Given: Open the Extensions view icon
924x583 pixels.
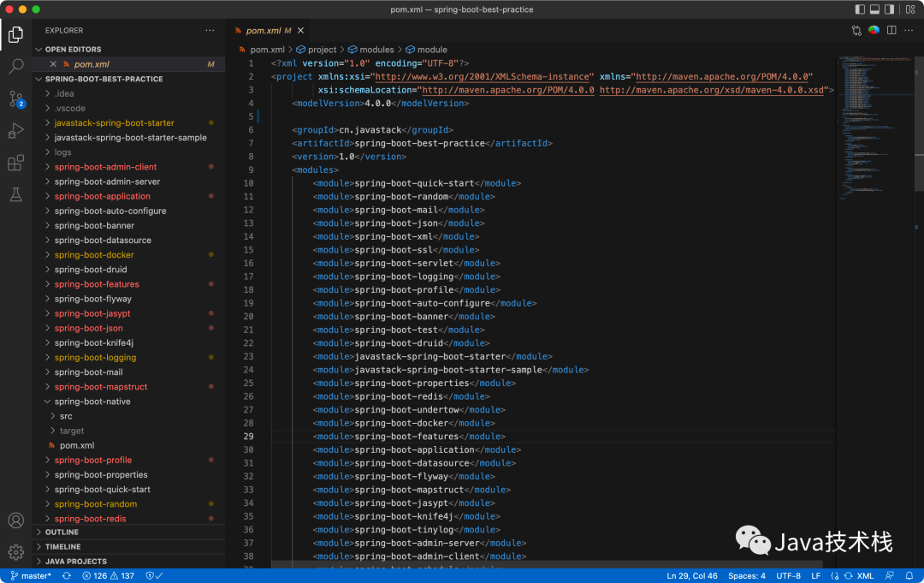Looking at the screenshot, I should pos(16,163).
